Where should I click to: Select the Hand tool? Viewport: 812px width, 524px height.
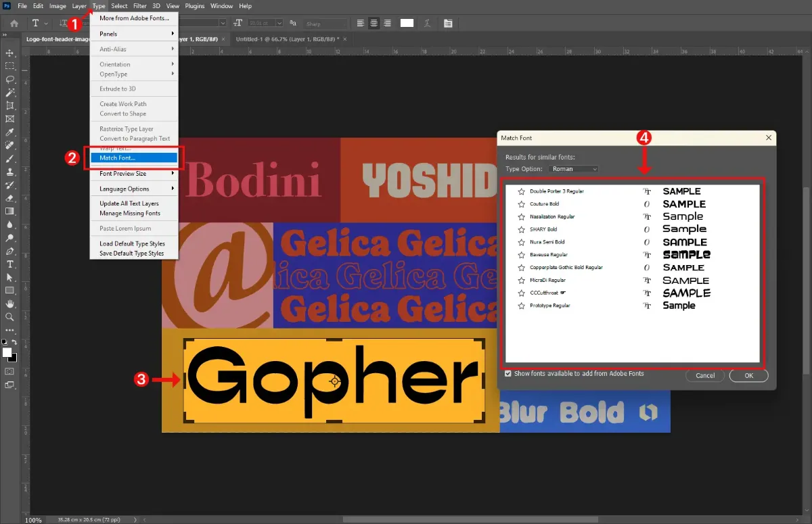click(10, 304)
